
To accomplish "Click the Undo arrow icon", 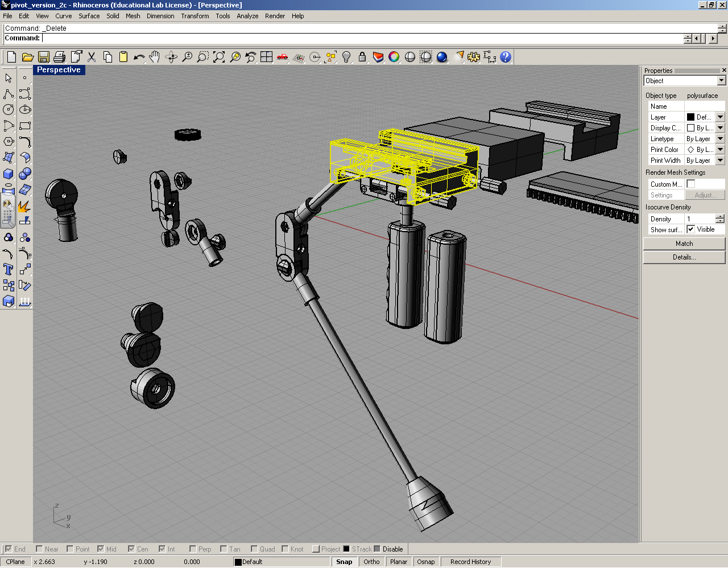I will click(x=139, y=57).
